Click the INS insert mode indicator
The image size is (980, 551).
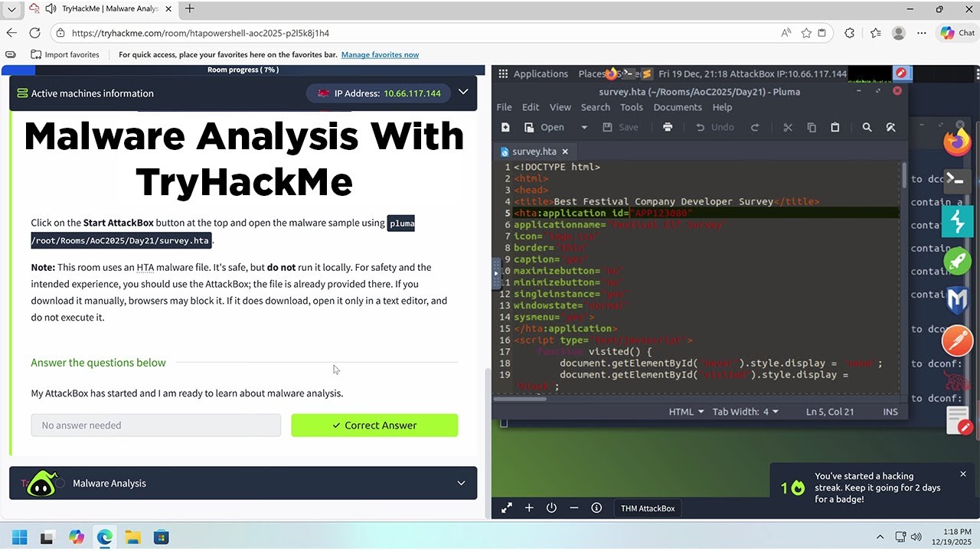(890, 412)
